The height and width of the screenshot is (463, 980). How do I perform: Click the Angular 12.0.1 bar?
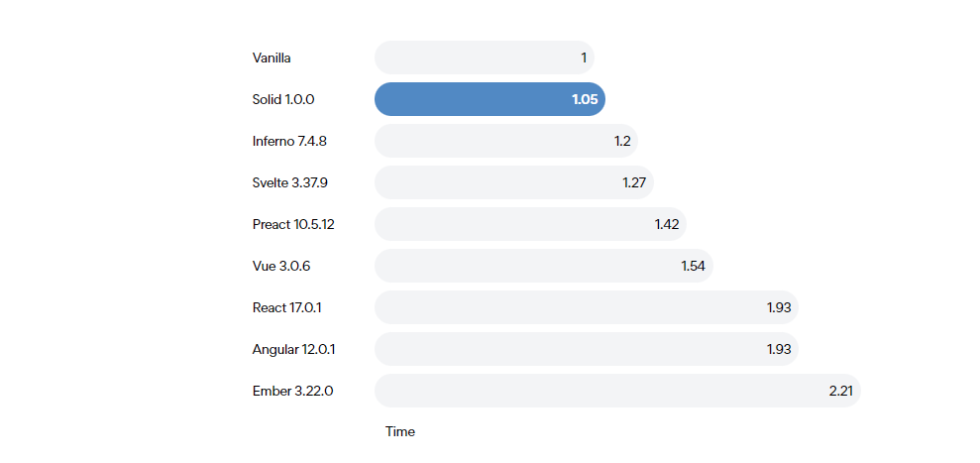pos(587,349)
